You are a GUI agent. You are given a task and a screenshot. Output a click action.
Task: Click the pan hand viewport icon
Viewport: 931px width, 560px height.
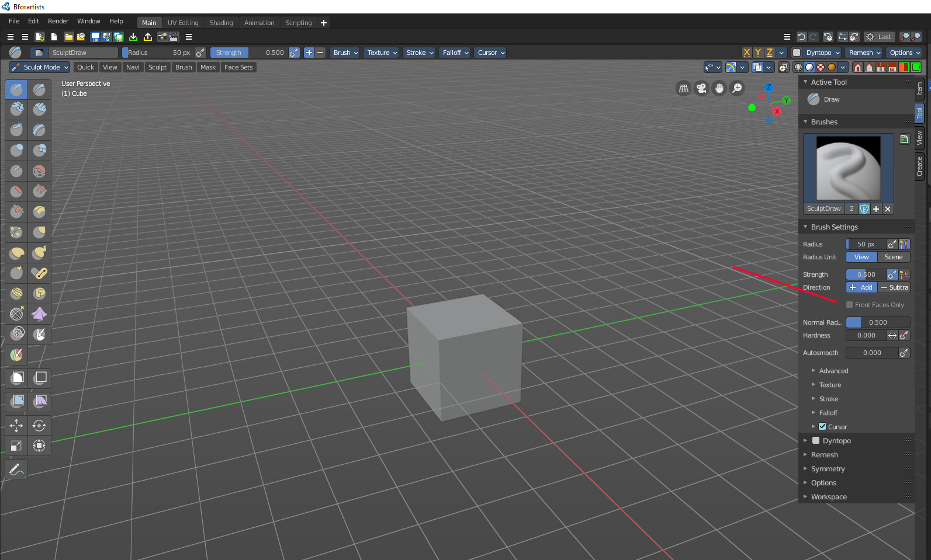tap(719, 88)
